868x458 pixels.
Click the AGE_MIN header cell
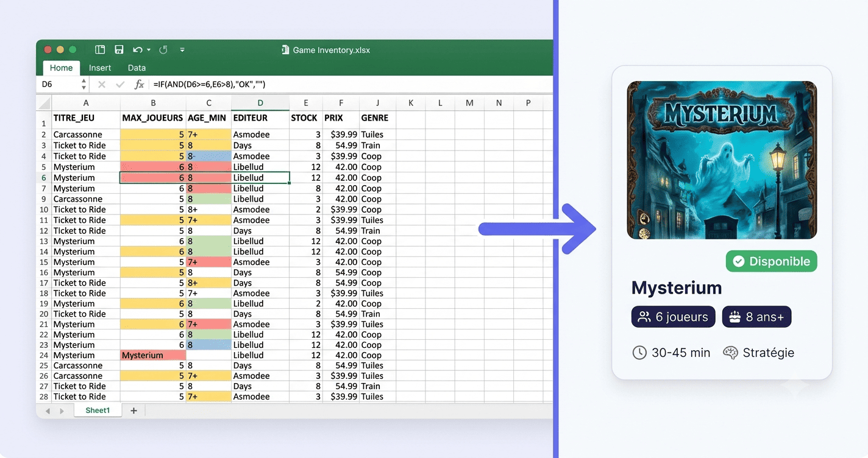click(x=207, y=118)
